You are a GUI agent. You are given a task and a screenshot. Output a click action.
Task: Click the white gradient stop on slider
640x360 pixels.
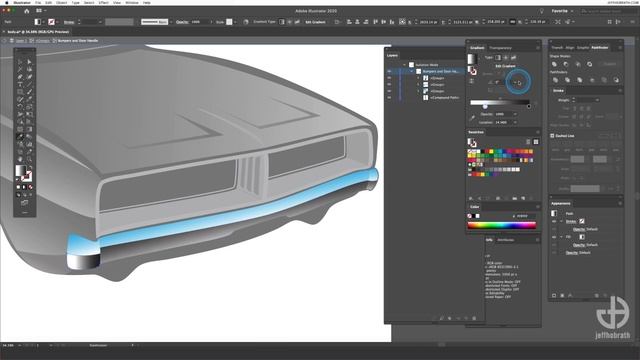(485, 107)
